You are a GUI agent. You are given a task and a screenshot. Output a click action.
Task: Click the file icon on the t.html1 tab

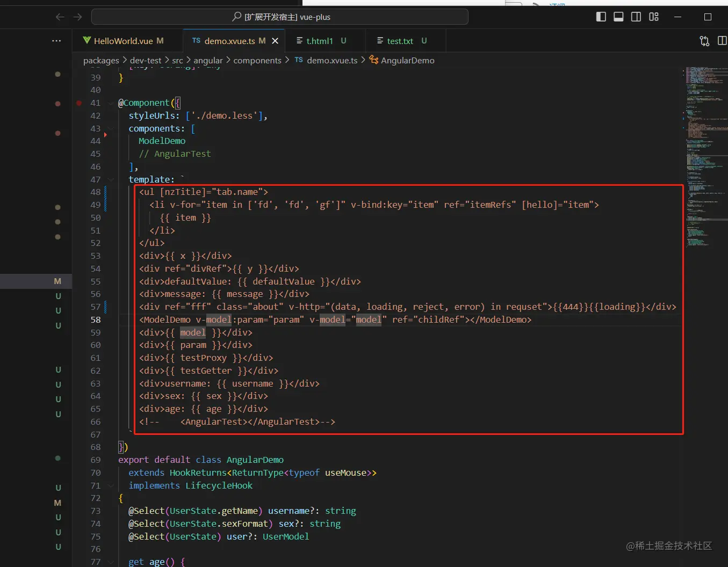(300, 41)
